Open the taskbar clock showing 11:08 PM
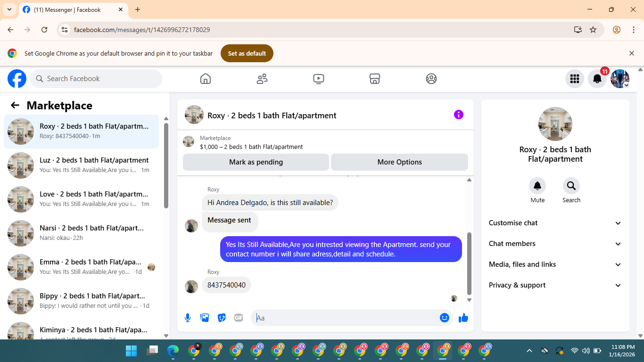Screen dimensions: 644x362 [623, 351]
